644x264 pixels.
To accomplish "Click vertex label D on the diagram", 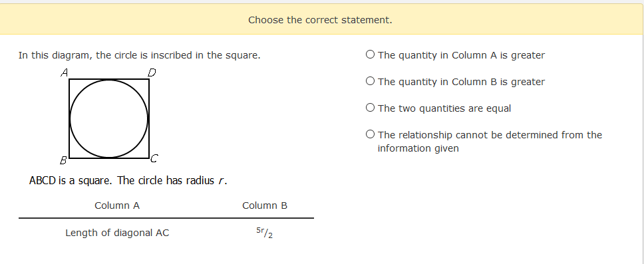I will (152, 72).
